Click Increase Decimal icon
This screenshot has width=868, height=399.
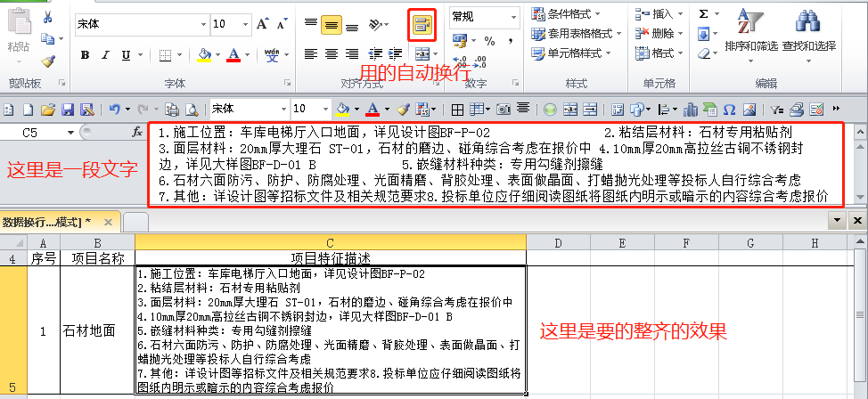click(460, 61)
